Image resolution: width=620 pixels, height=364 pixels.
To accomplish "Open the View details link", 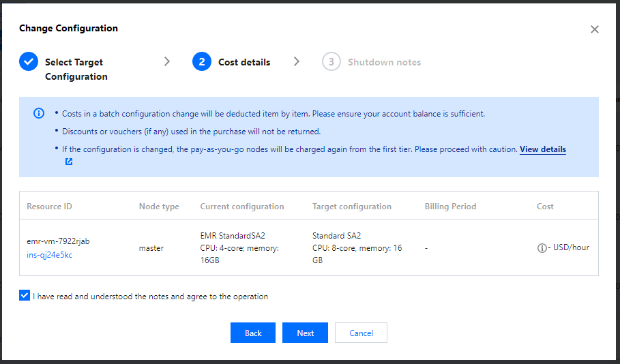I will 542,149.
